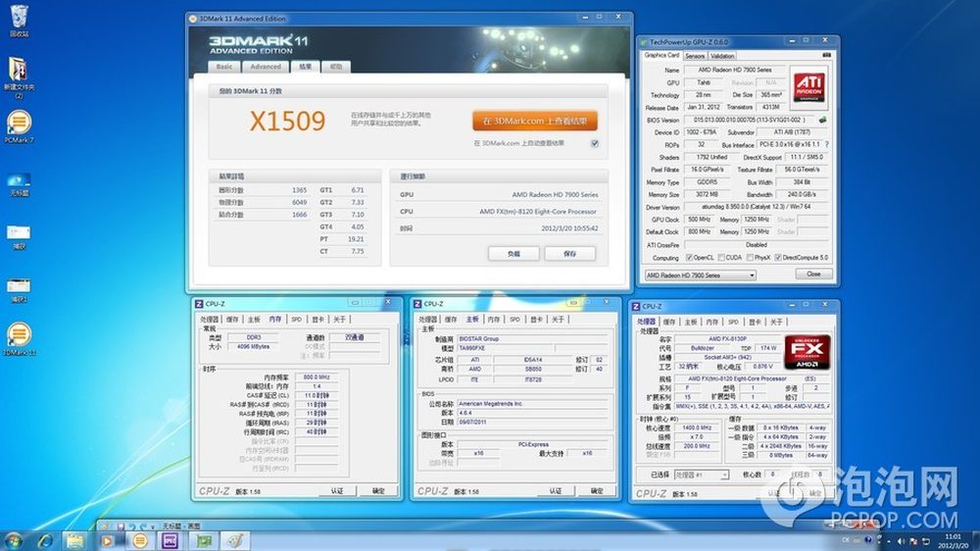Click the GPU-Z BIOS save chip icon
The width and height of the screenshot is (980, 551).
coord(822,120)
